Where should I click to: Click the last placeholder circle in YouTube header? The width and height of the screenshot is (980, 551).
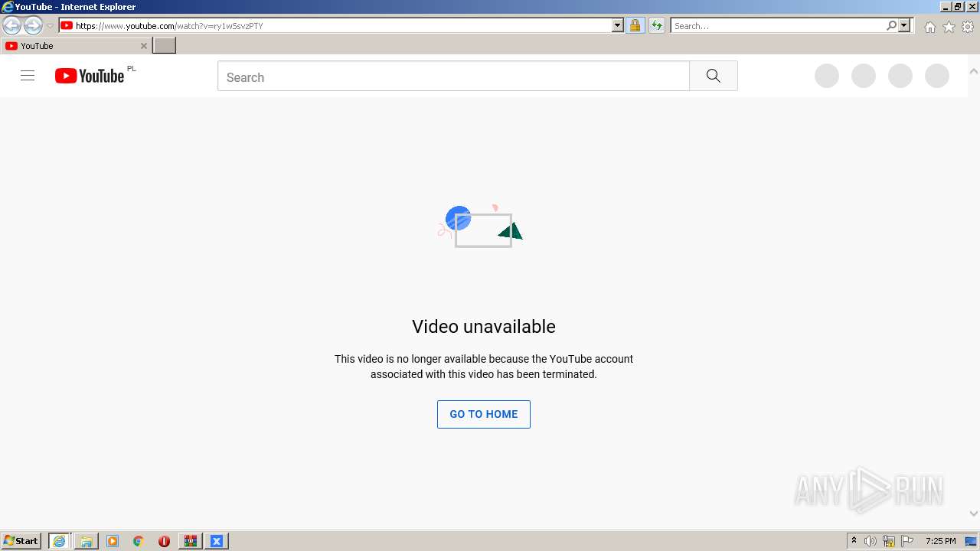click(937, 76)
